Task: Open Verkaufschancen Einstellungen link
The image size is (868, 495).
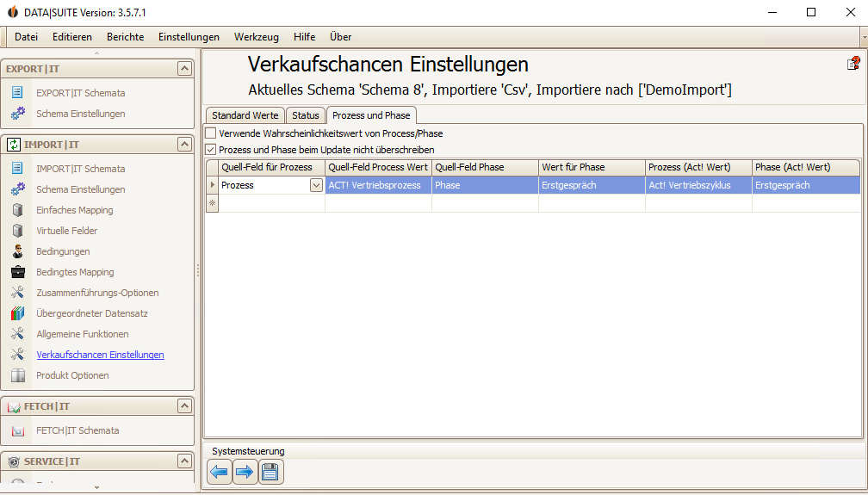Action: pos(100,355)
